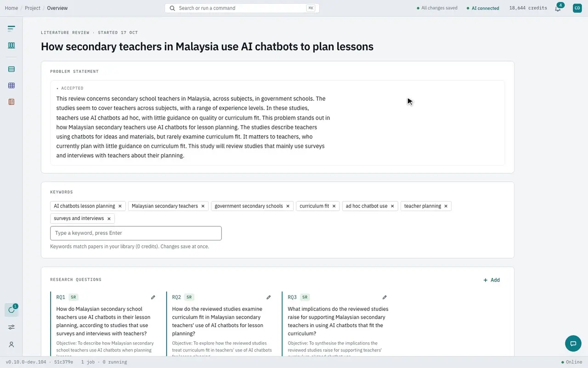The height and width of the screenshot is (368, 588).
Task: Open the settings sliders icon in sidebar
Action: pyautogui.click(x=11, y=327)
